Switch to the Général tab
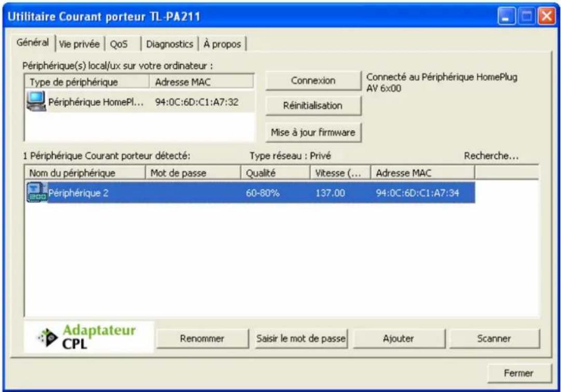 [x=33, y=43]
